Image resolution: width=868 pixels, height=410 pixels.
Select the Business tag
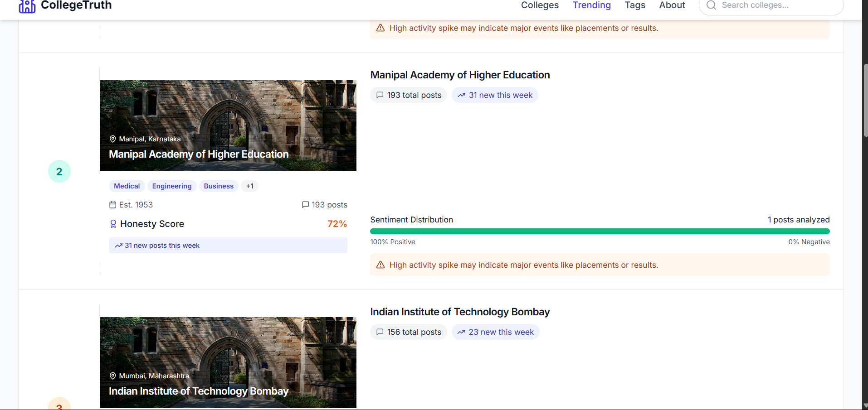click(219, 186)
